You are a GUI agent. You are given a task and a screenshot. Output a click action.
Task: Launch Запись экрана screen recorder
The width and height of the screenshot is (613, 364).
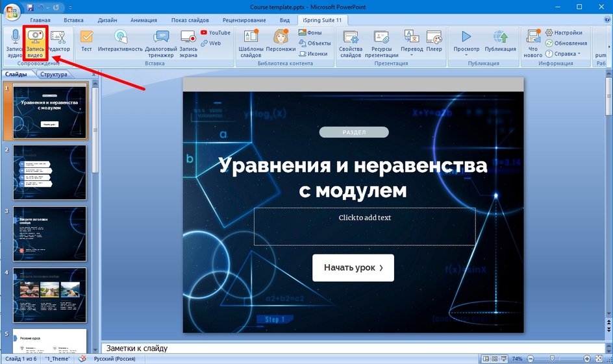188,43
